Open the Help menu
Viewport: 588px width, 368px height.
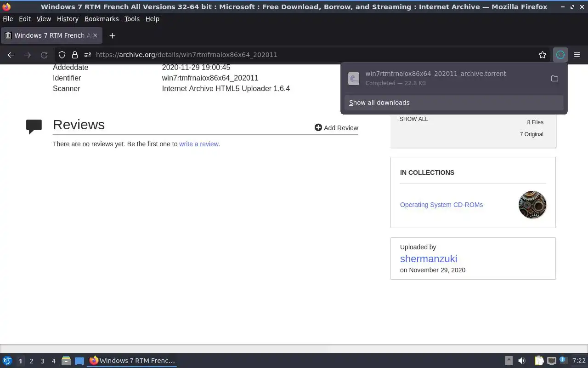coord(153,19)
